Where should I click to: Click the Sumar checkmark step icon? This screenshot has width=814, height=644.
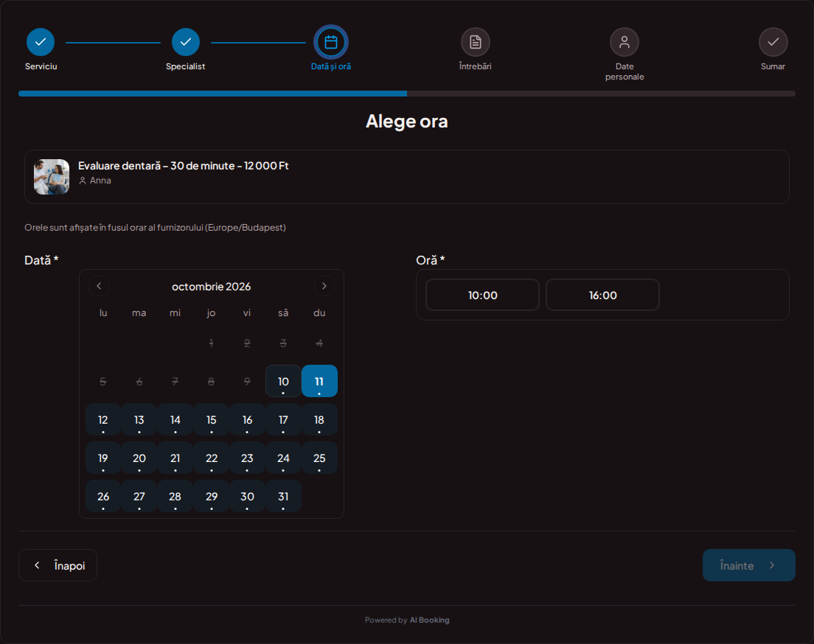[773, 42]
